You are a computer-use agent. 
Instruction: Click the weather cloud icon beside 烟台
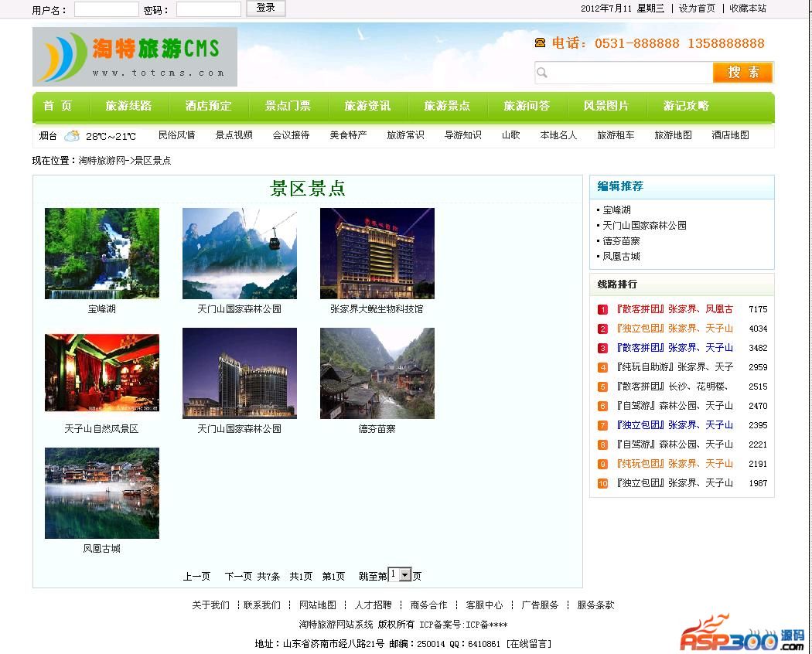[71, 136]
